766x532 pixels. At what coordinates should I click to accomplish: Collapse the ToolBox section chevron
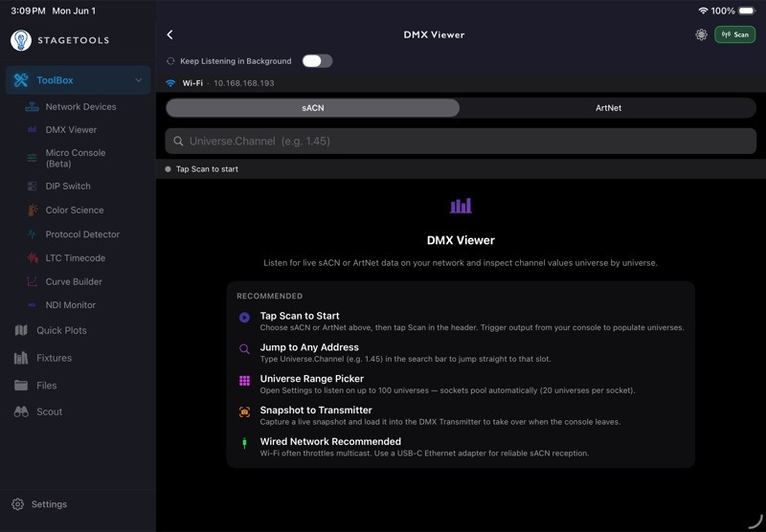tap(139, 80)
